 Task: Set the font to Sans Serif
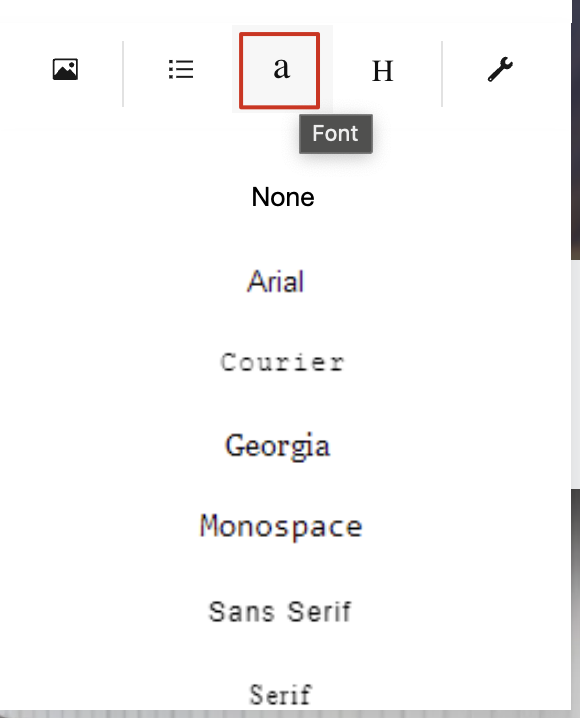point(280,612)
